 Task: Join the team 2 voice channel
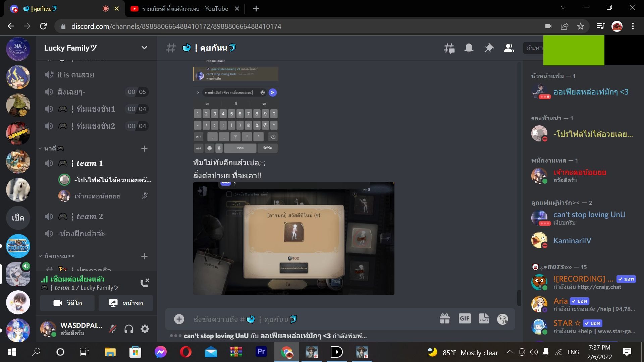[x=90, y=217]
